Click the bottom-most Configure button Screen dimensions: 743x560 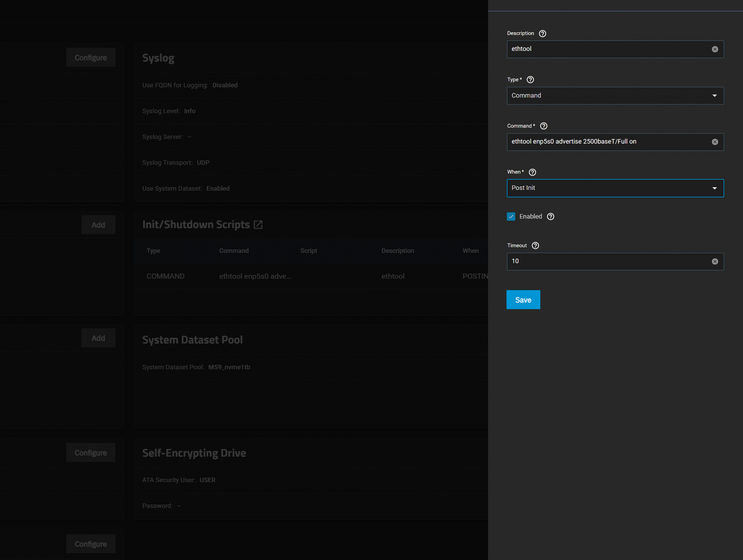[x=91, y=544]
